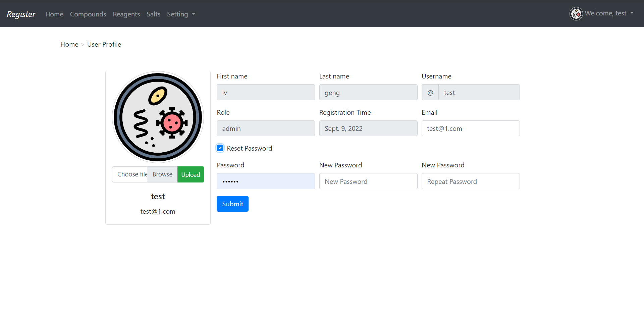Click the 'Email' label
The height and width of the screenshot is (316, 644).
click(429, 112)
